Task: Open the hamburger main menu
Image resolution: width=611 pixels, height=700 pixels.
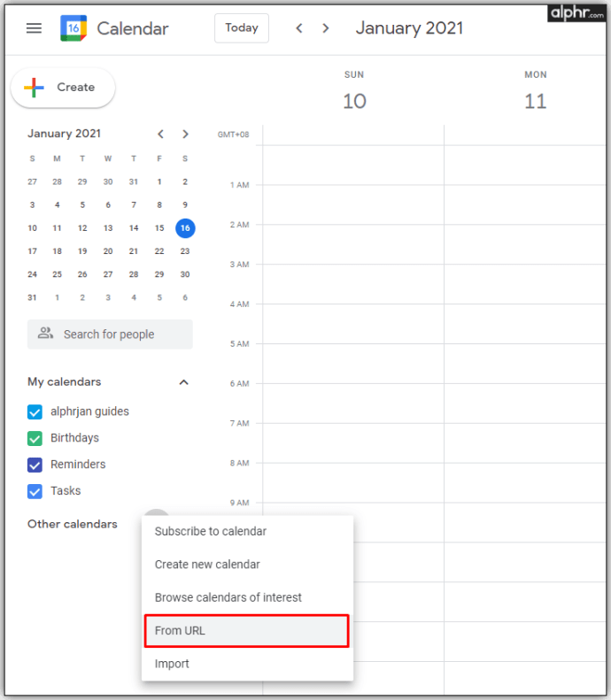Action: tap(34, 28)
